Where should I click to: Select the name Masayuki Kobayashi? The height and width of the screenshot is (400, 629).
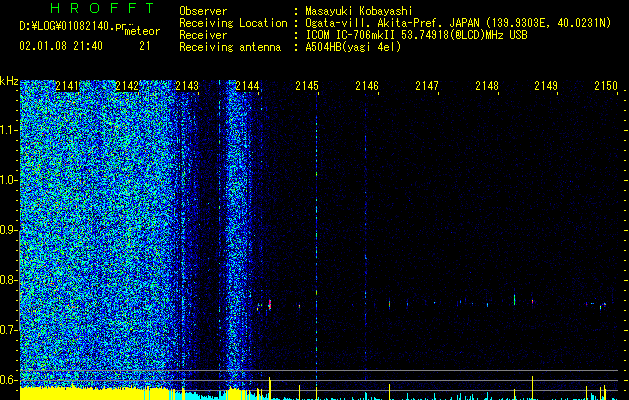click(359, 11)
